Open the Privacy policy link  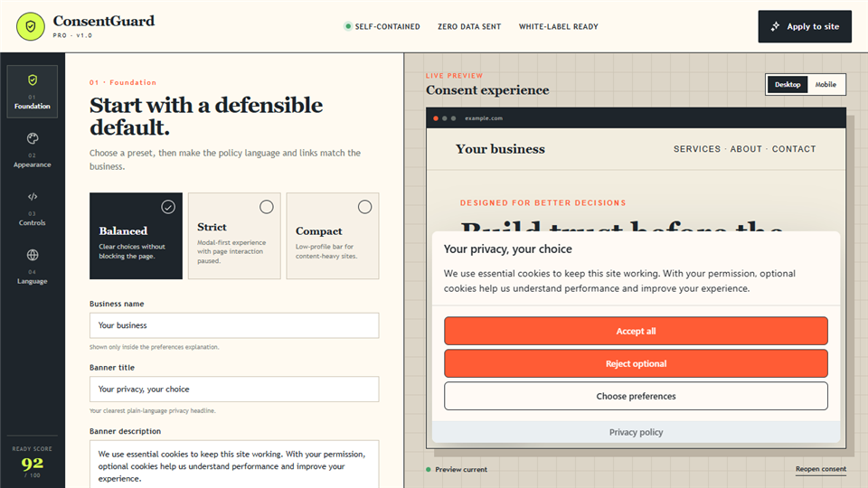coord(636,432)
